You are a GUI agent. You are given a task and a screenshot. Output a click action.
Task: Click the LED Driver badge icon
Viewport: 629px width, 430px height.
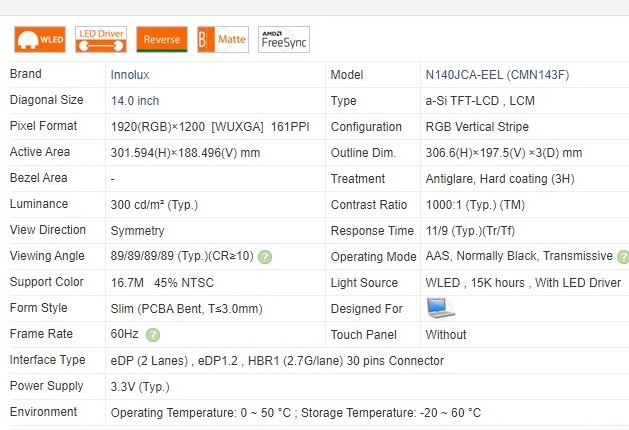[101, 39]
